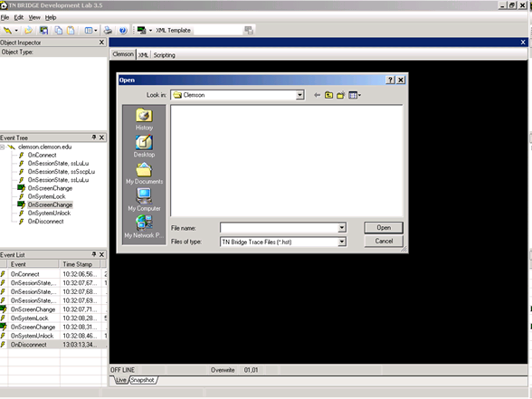Select OnConnect row in Event List
Screen dimensions: 532x399
coord(53,274)
